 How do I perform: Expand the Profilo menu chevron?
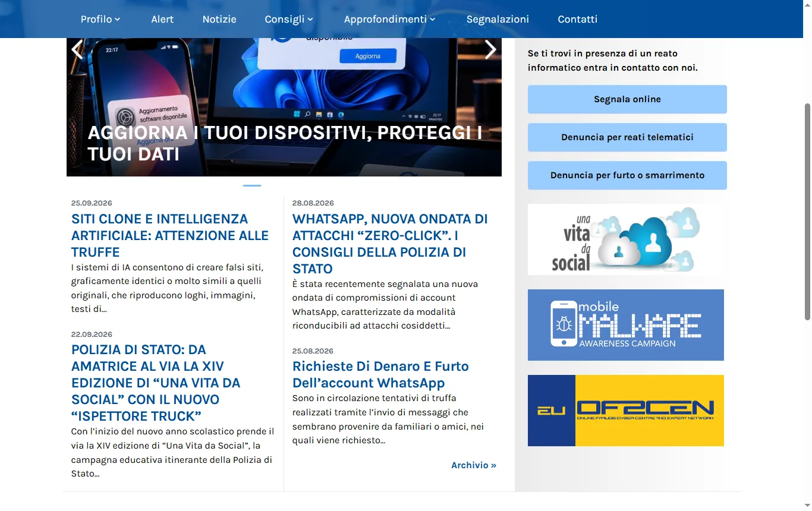click(118, 20)
